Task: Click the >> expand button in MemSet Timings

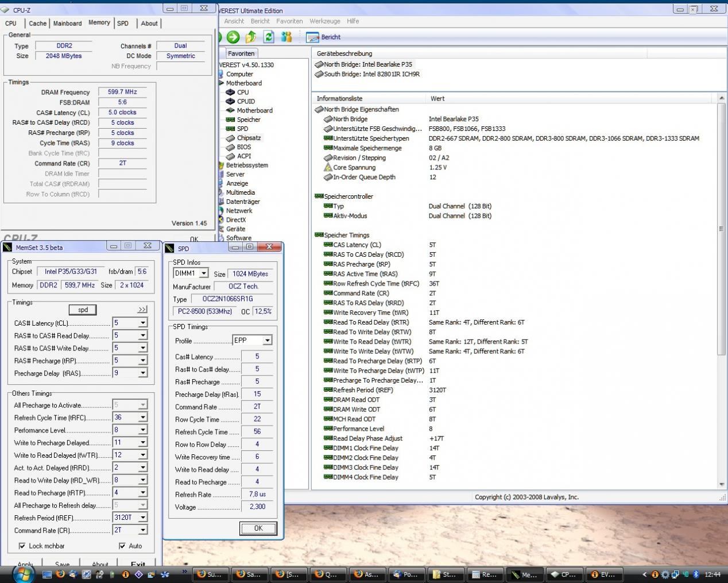Action: click(x=142, y=310)
